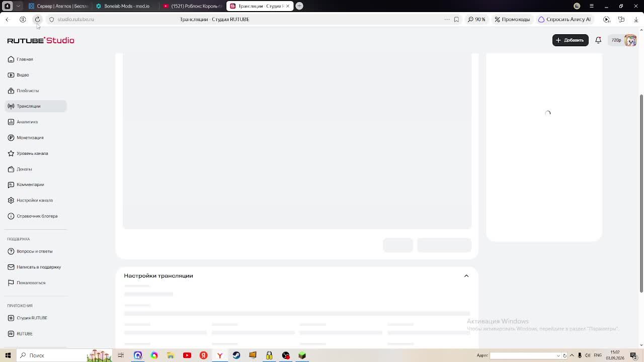Open Task View on taskbar
Screen dimensions: 644x362
tap(121, 355)
